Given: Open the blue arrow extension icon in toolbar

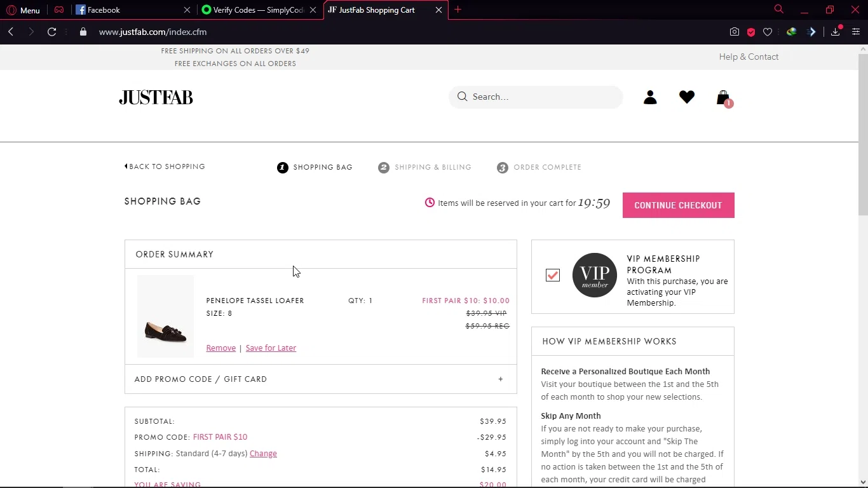Looking at the screenshot, I should [x=811, y=32].
